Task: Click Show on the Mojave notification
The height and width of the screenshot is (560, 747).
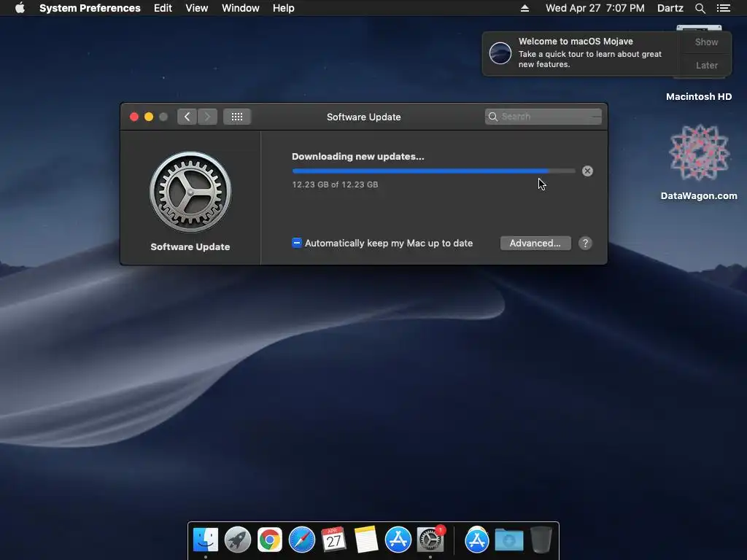Action: 706,42
